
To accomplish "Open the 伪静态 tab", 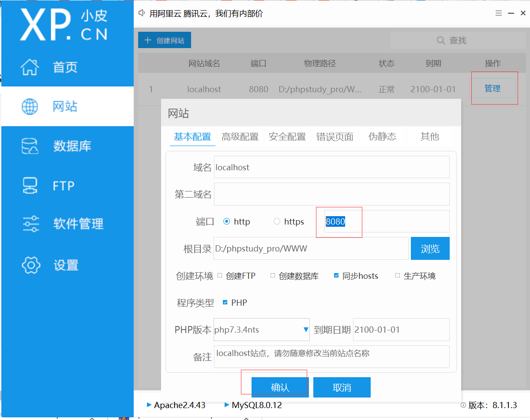I will (382, 137).
